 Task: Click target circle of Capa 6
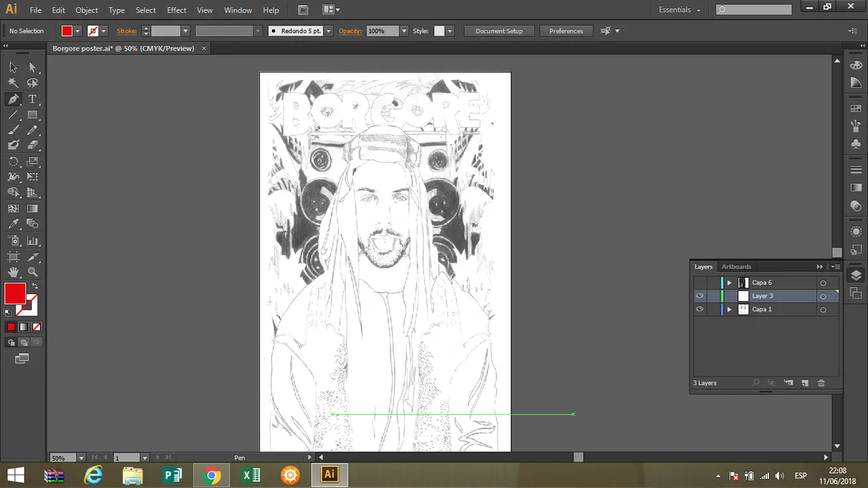(823, 283)
